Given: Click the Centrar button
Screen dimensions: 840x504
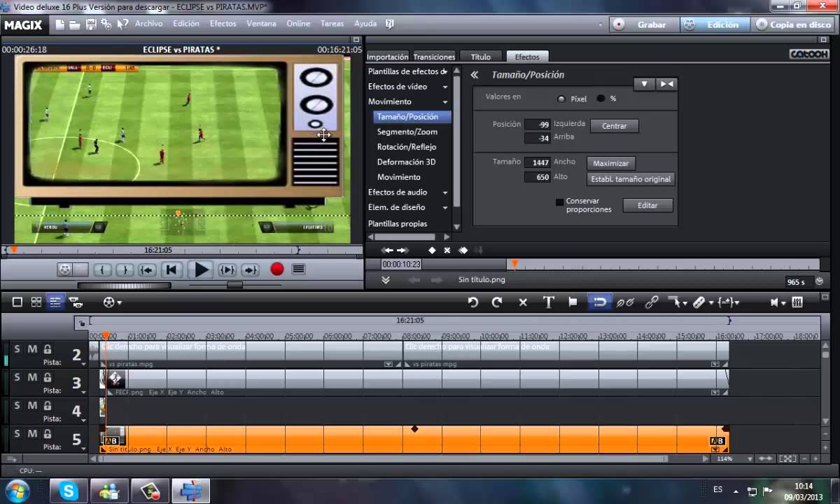Looking at the screenshot, I should point(614,126).
